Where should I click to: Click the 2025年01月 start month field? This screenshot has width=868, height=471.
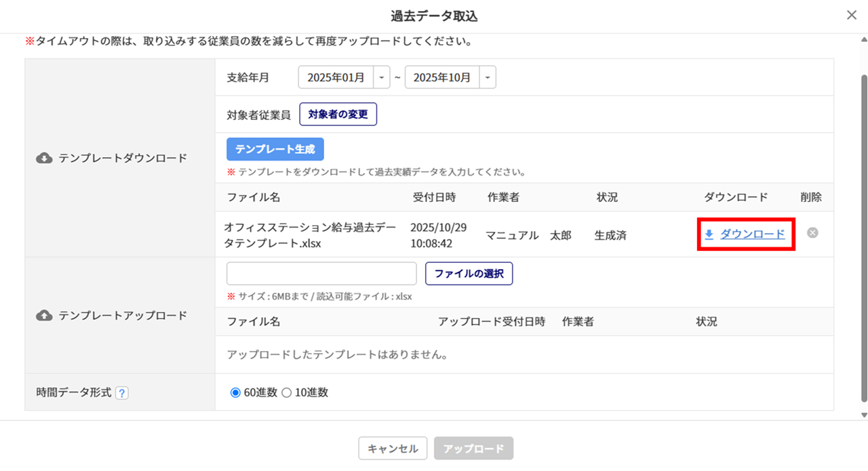pyautogui.click(x=336, y=77)
